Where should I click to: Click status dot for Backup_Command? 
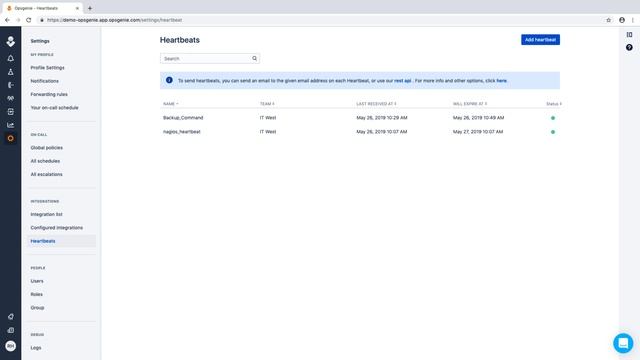(x=553, y=118)
